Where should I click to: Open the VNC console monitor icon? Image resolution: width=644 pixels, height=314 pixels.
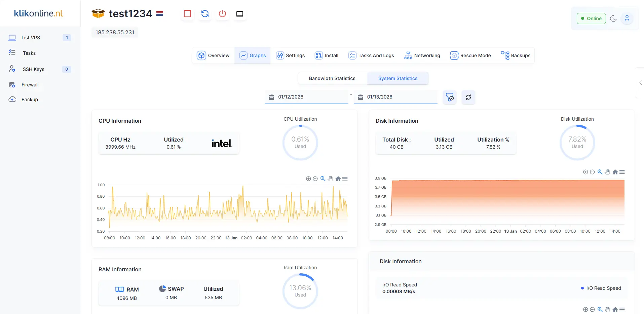click(240, 14)
